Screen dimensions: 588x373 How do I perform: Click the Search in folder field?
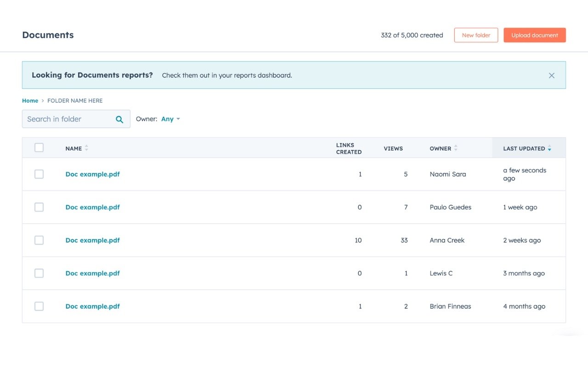[69, 119]
